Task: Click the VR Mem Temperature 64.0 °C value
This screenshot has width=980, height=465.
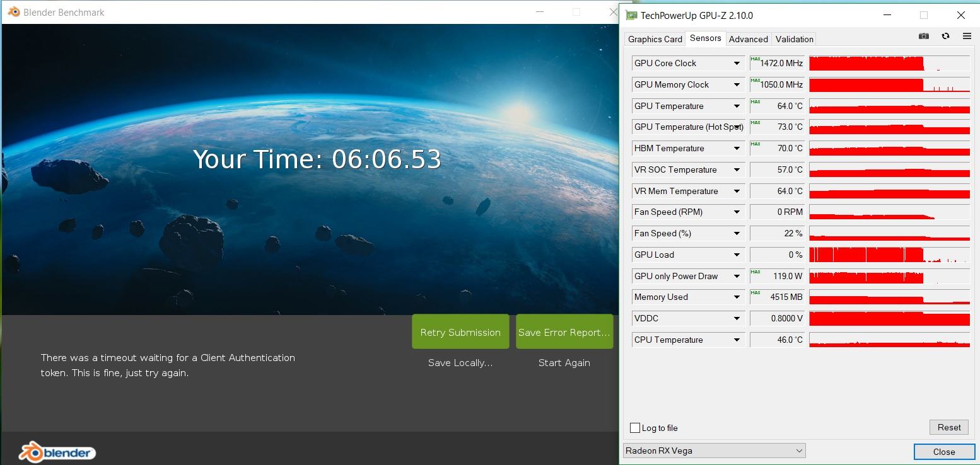Action: (x=777, y=191)
